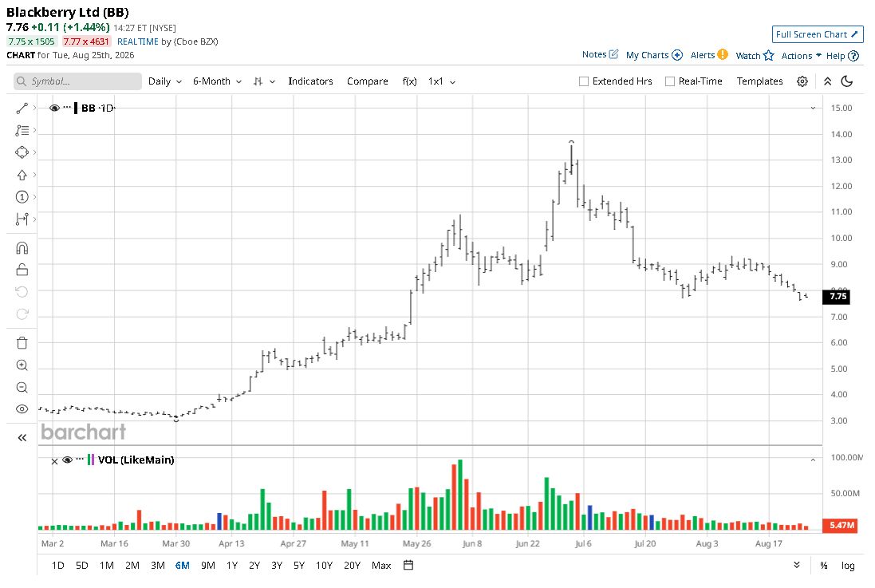Toggle visibility eye of VOL indicator

(68, 460)
